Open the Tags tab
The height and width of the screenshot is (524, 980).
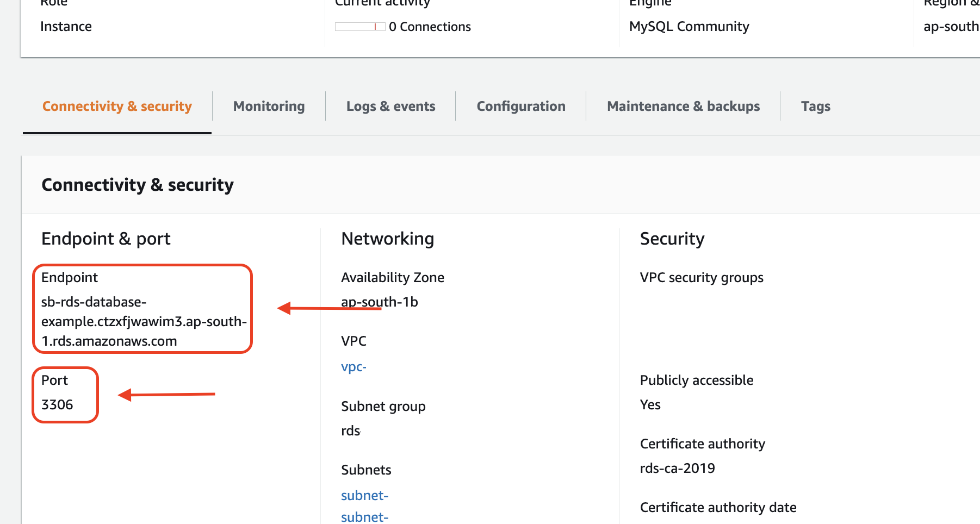pos(815,107)
